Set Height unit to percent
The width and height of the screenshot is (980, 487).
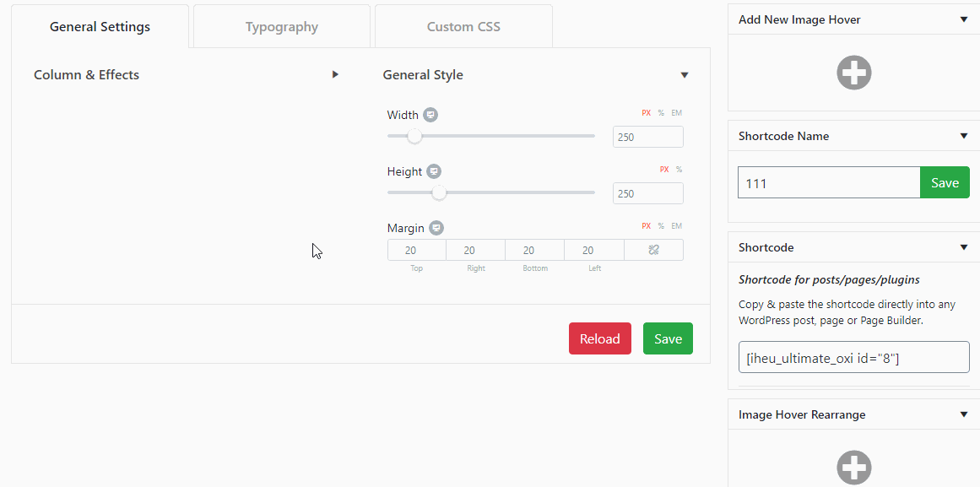coord(679,170)
